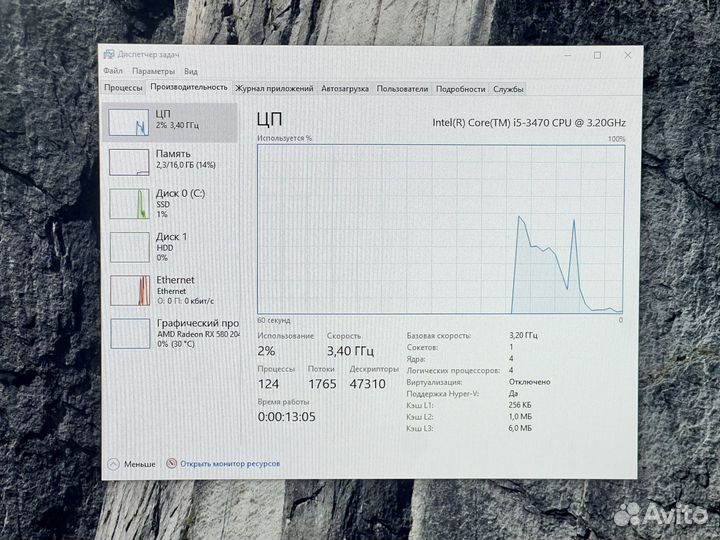Maximize the Диспетчер задач window
720x540 pixels.
click(597, 55)
